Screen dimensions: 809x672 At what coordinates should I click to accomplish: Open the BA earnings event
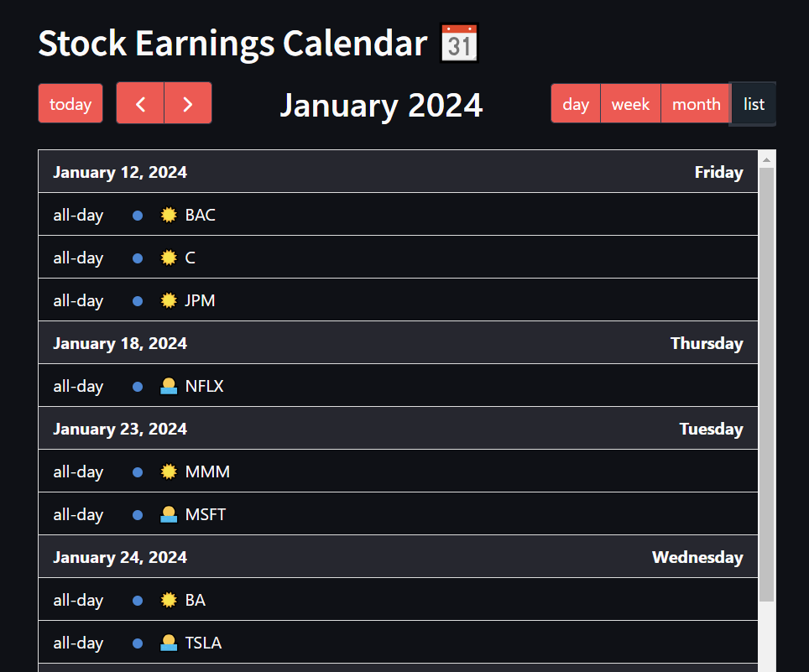point(398,600)
